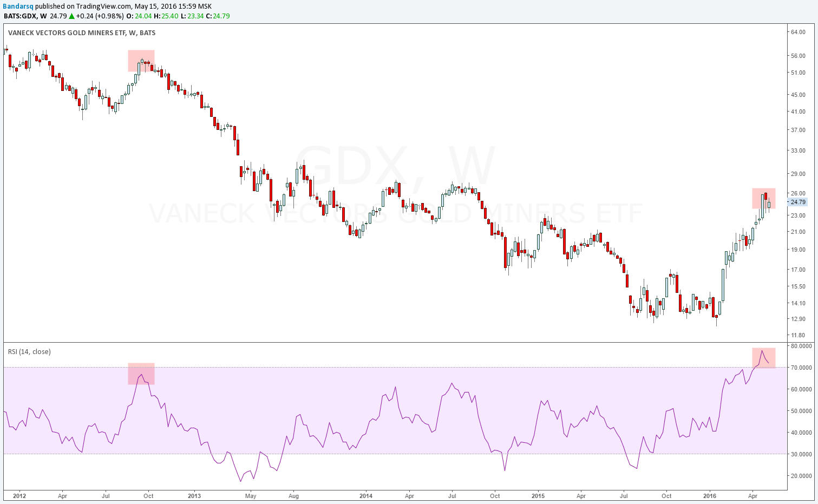Click the 26.00 price axis label

[x=798, y=193]
